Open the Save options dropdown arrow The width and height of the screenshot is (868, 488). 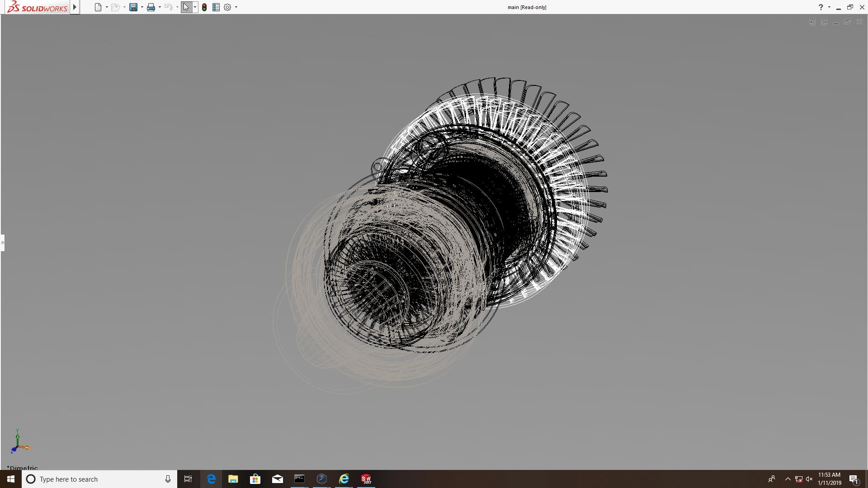click(x=142, y=7)
